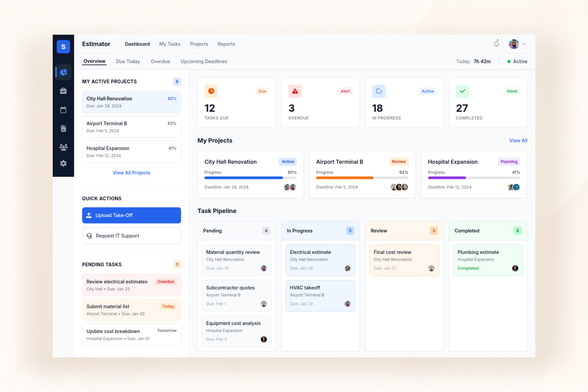Image resolution: width=588 pixels, height=392 pixels.
Task: Open the Electrical estimate pipeline card
Action: click(x=320, y=260)
